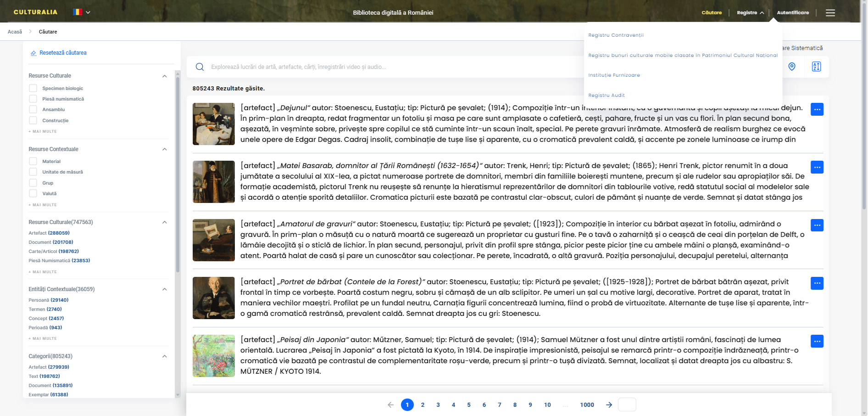
Task: Click the filter panel vertical scrollbar
Action: 178,174
